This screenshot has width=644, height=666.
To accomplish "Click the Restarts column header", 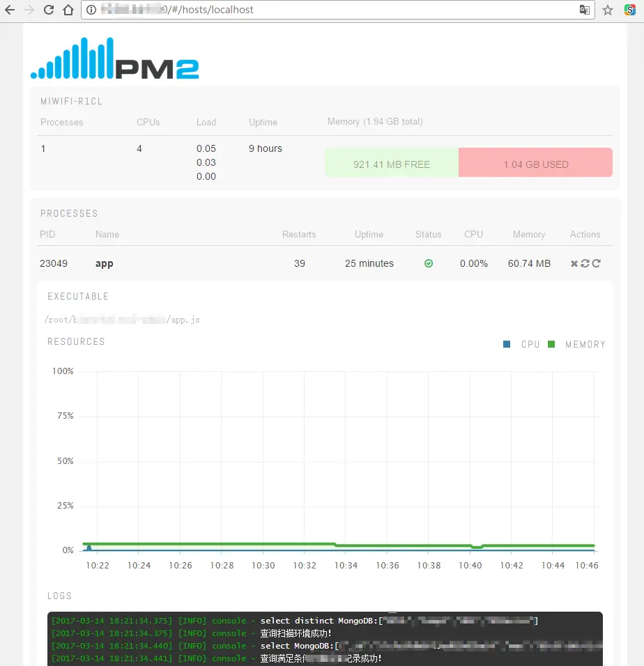I will [x=299, y=235].
